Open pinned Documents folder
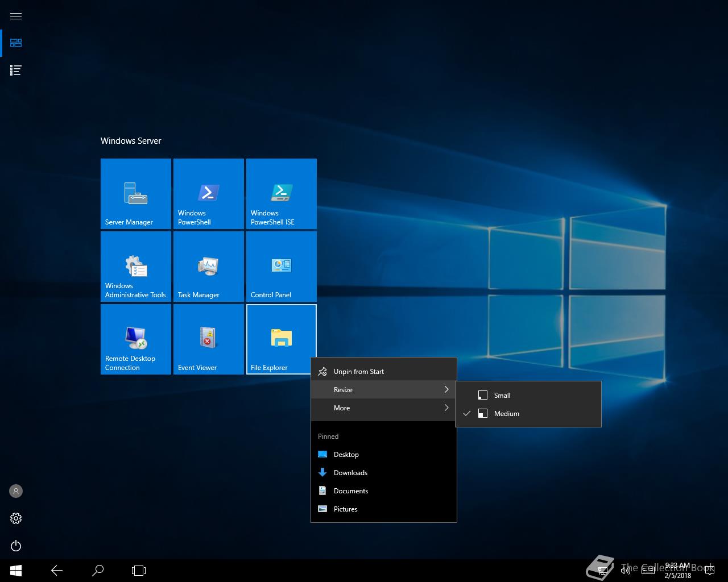The height and width of the screenshot is (582, 728). tap(384, 491)
